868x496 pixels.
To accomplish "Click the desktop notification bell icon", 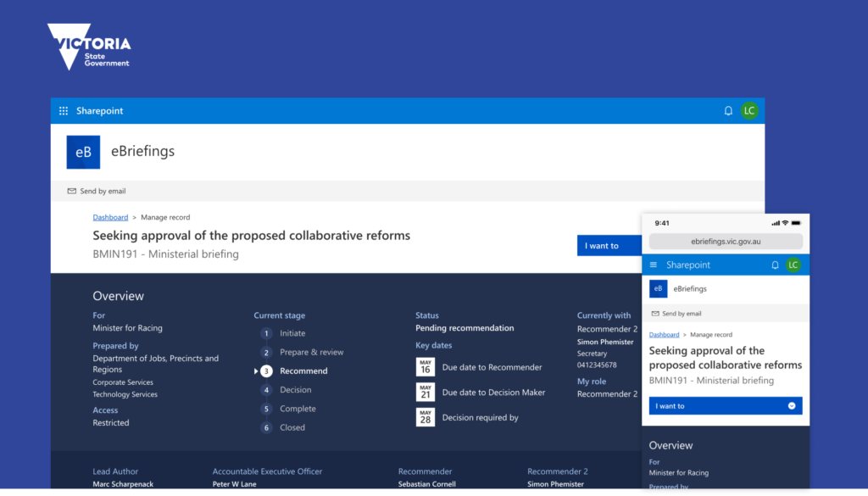I will click(x=728, y=111).
